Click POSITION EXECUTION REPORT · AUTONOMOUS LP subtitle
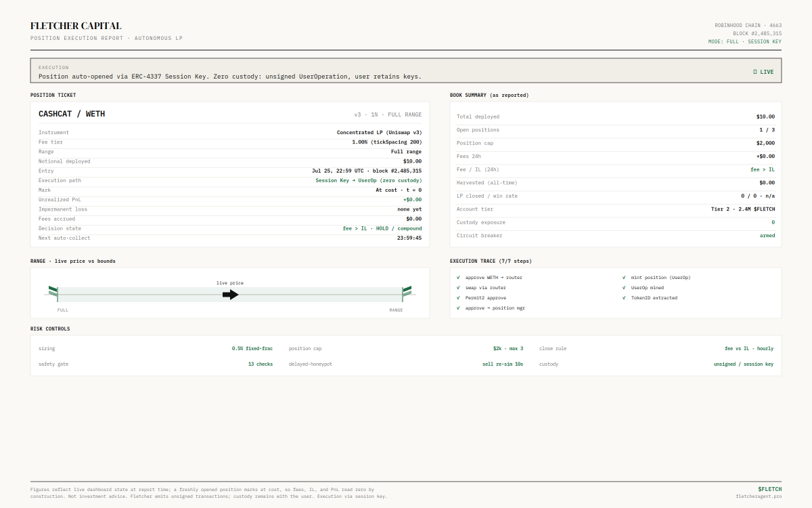Screen dimensions: 812x508 point(106,38)
